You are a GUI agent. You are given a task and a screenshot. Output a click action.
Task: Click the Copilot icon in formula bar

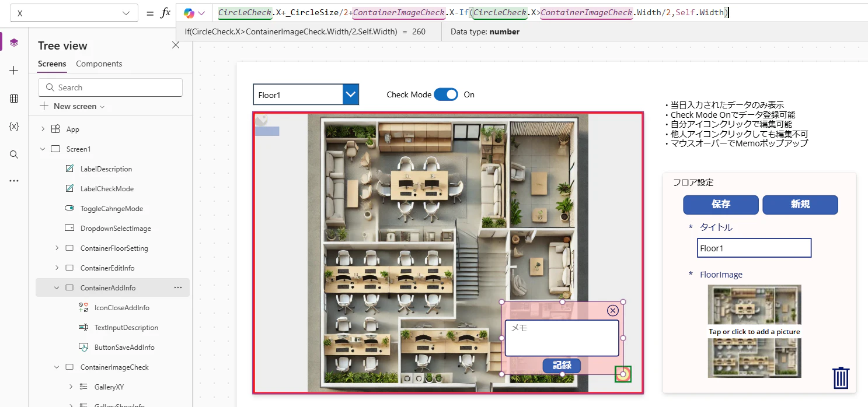tap(189, 13)
